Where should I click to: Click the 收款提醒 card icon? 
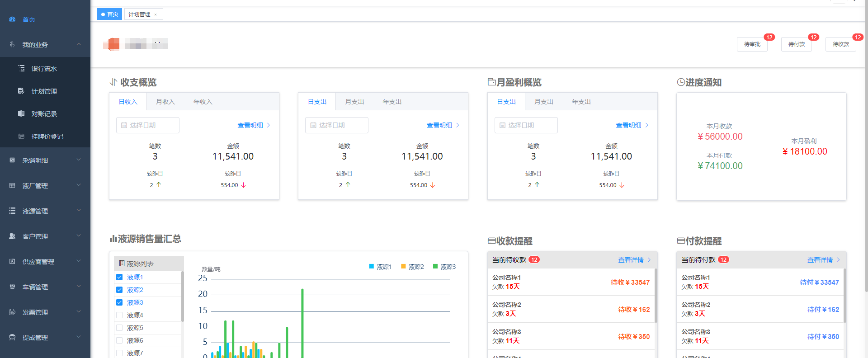click(x=492, y=241)
